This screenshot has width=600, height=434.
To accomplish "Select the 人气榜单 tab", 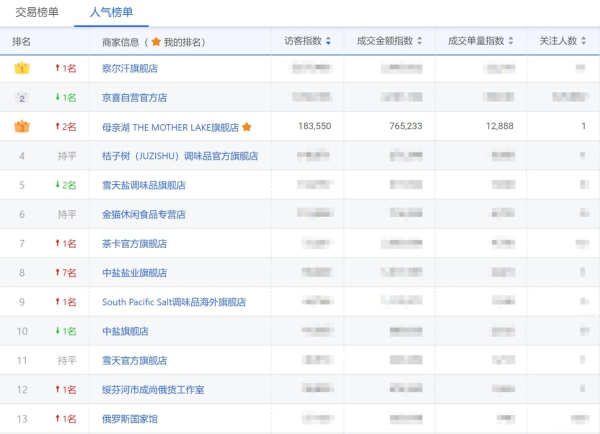I will tap(111, 12).
